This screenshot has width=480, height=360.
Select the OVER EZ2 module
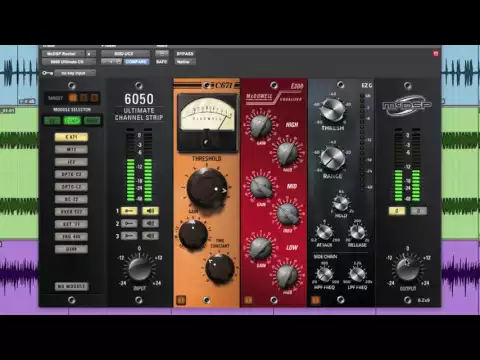71,212
